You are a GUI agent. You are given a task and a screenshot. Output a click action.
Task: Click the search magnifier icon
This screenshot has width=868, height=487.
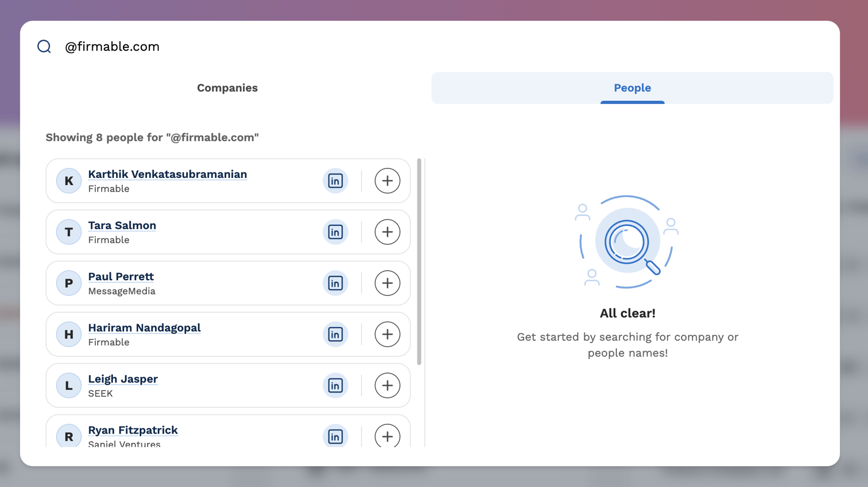tap(44, 46)
